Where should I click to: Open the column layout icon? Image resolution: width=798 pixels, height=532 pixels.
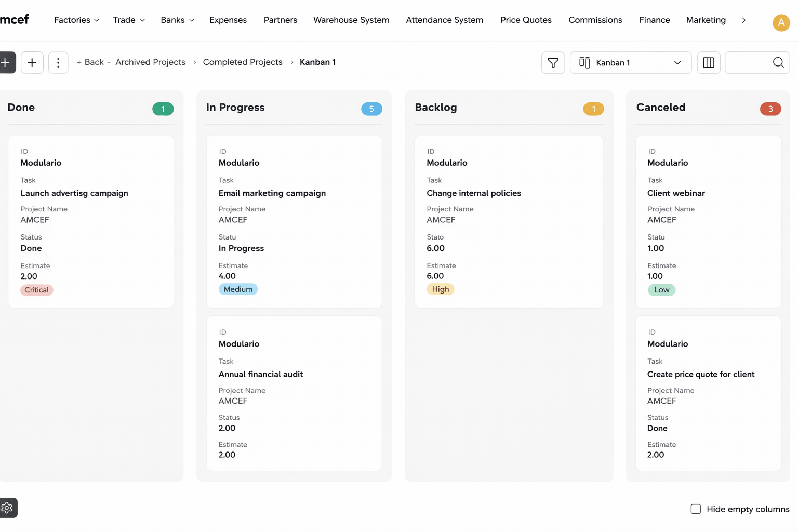[x=708, y=63]
